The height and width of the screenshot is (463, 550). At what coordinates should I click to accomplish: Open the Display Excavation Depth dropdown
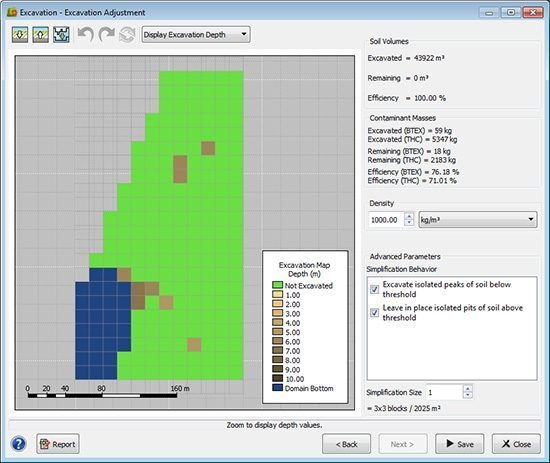(196, 34)
